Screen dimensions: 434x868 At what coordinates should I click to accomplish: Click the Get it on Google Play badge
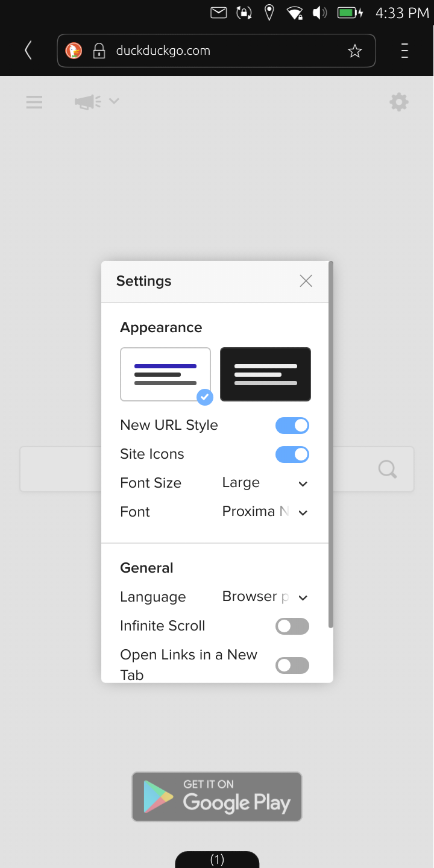pyautogui.click(x=217, y=797)
